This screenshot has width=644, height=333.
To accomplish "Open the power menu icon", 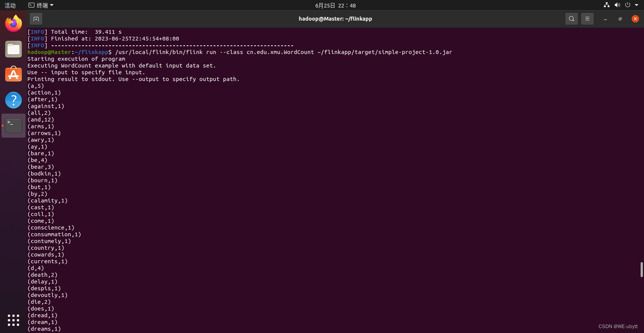I will point(628,5).
